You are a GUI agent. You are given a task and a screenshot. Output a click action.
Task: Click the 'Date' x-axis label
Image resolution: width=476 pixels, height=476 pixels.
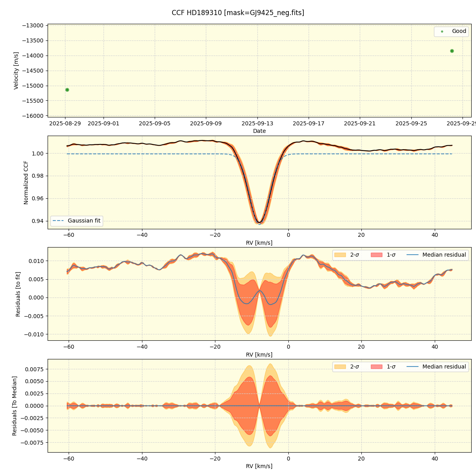(259, 131)
